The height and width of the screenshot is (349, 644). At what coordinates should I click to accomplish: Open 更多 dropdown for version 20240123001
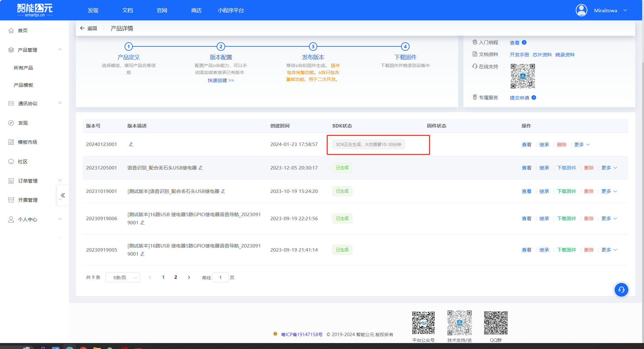[582, 144]
